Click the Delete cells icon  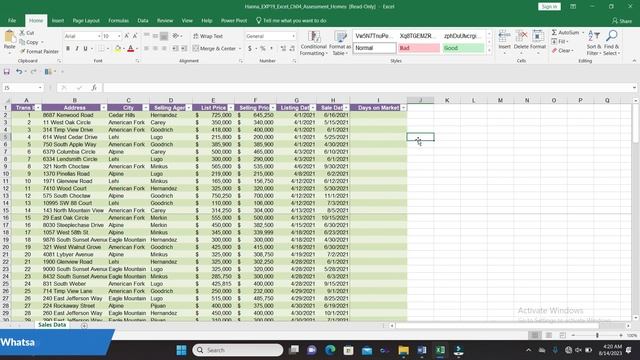[521, 36]
